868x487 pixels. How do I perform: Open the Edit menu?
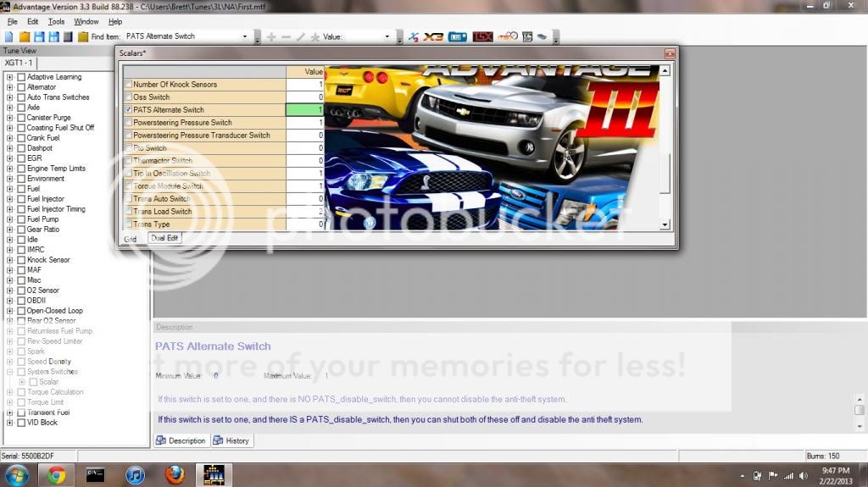[33, 21]
